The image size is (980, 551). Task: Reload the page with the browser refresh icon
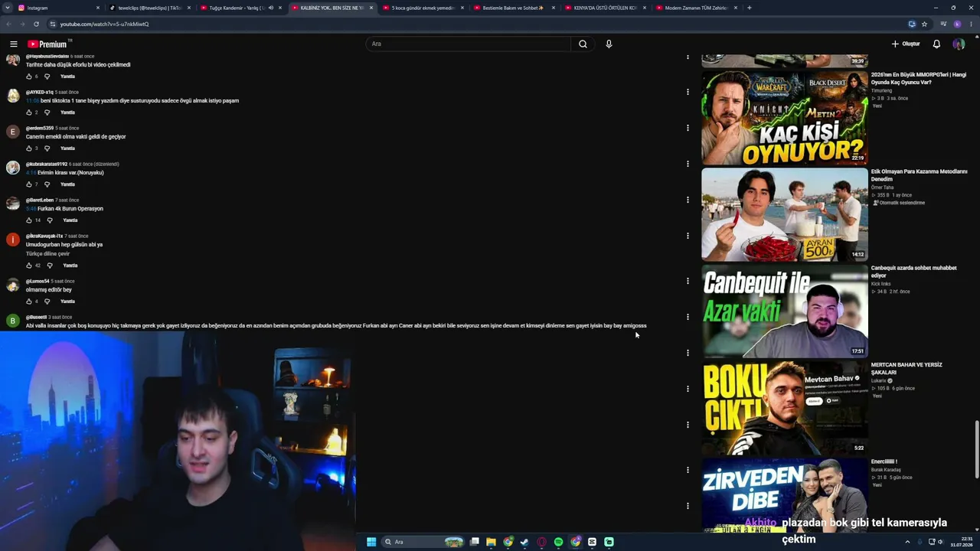36,24
